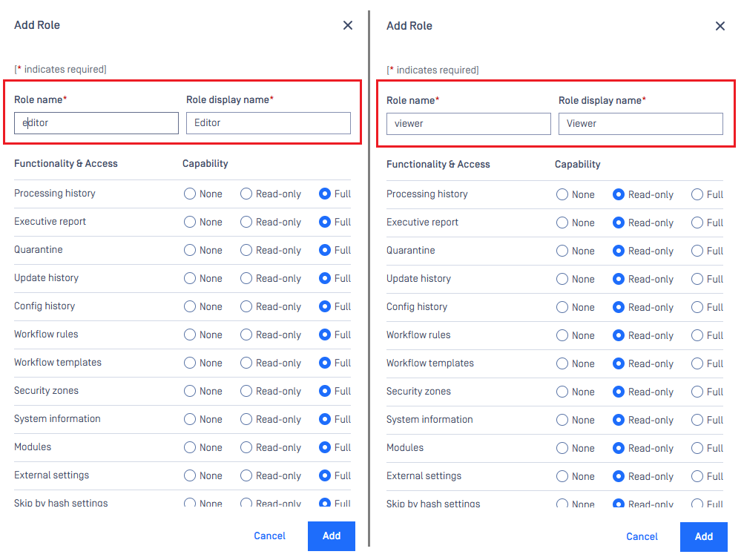This screenshot has height=560, width=744.
Task: Click the Role display name field 'Viewer'
Action: [641, 124]
